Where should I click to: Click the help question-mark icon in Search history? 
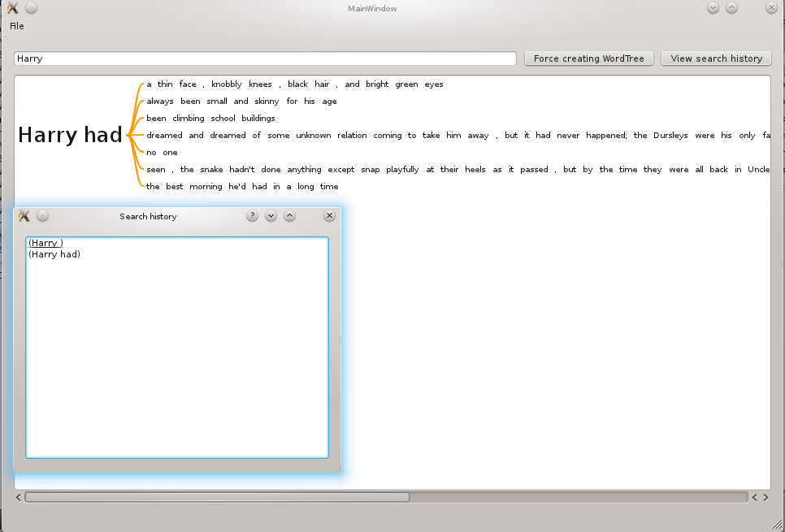(x=252, y=216)
